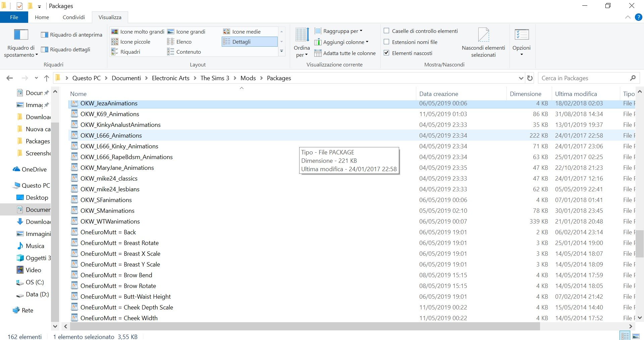The image size is (644, 340).
Task: Enable Estensioni nomi file checkbox
Action: pyautogui.click(x=386, y=42)
